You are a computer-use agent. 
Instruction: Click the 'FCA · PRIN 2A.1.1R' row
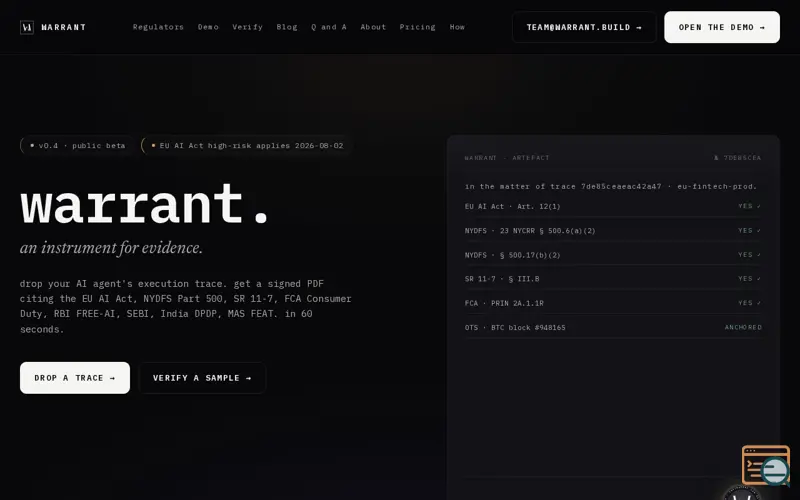tap(613, 303)
